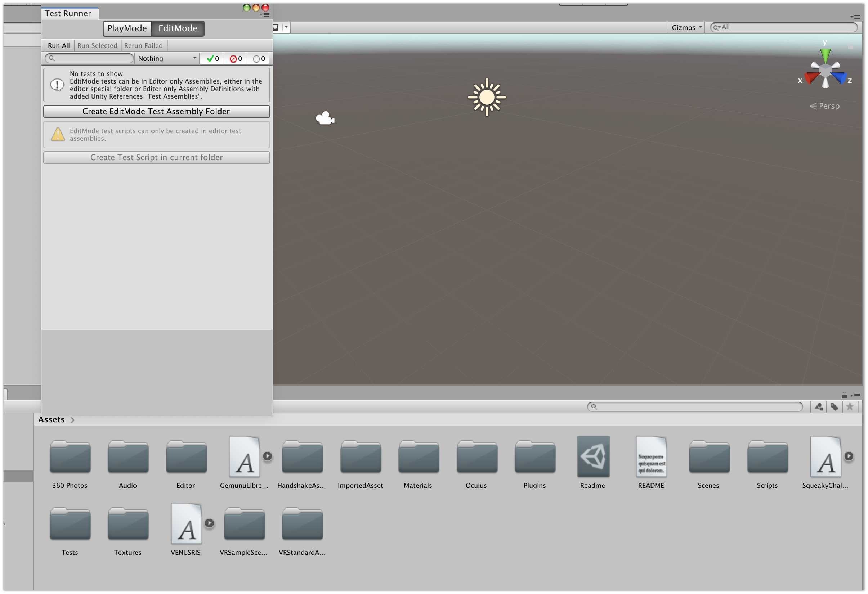Select the Directional Light sun gizmo
The image size is (868, 594).
pos(486,98)
